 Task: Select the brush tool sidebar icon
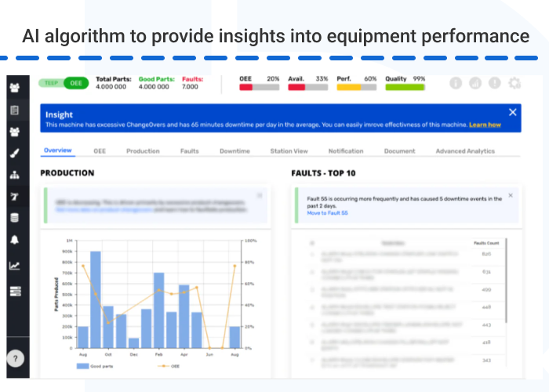click(15, 153)
